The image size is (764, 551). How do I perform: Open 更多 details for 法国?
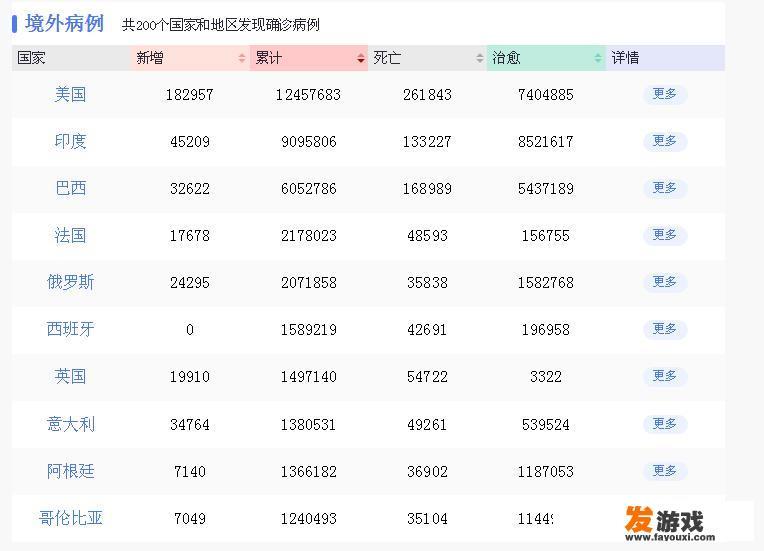click(x=665, y=235)
